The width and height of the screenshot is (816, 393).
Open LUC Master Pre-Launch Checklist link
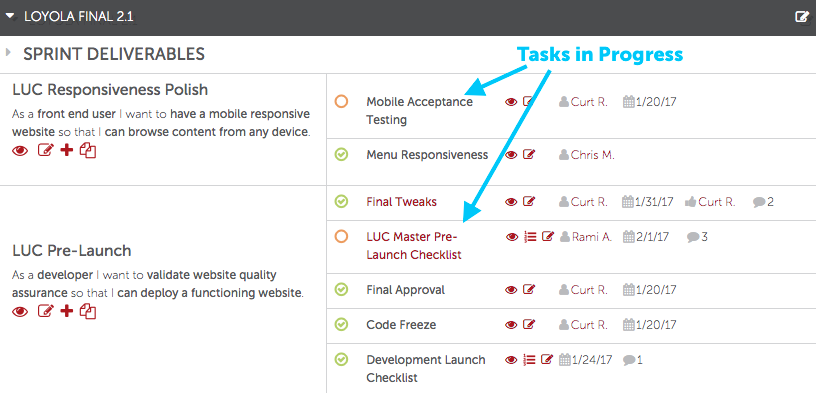414,246
